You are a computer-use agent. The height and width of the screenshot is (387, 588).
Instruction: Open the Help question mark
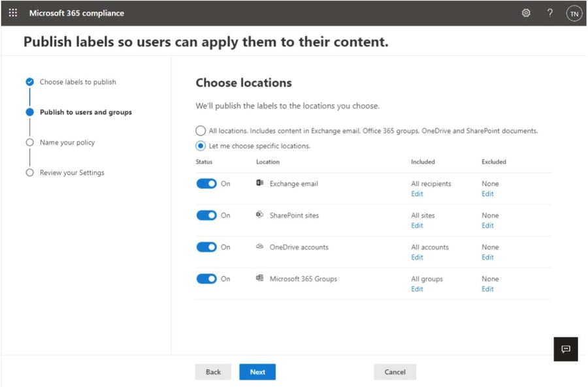(x=549, y=12)
